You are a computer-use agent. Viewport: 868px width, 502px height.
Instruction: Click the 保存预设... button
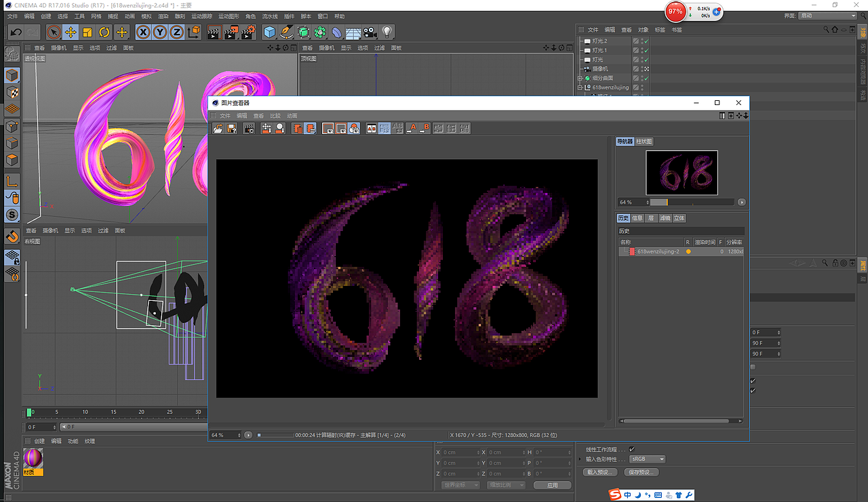641,472
